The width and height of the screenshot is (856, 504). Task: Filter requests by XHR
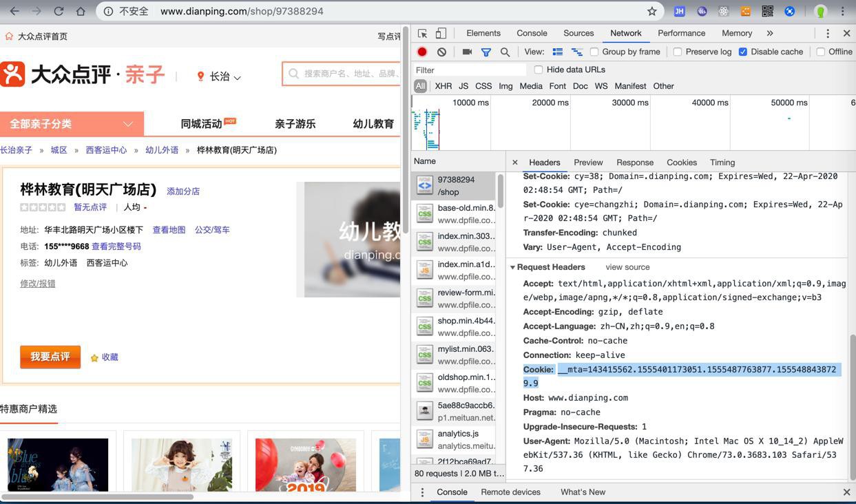[x=443, y=86]
